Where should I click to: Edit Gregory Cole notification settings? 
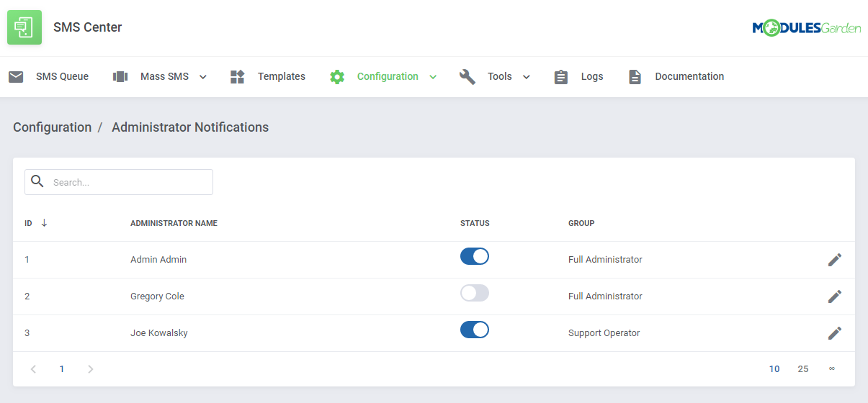coord(834,296)
